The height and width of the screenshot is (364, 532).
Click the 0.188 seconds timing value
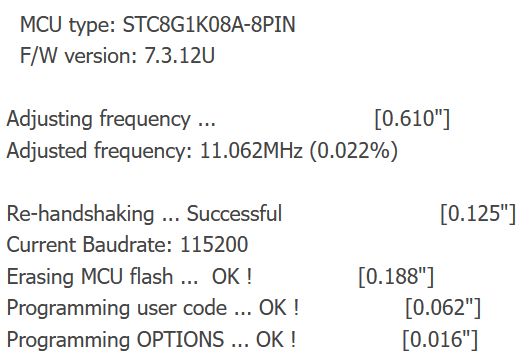(396, 276)
